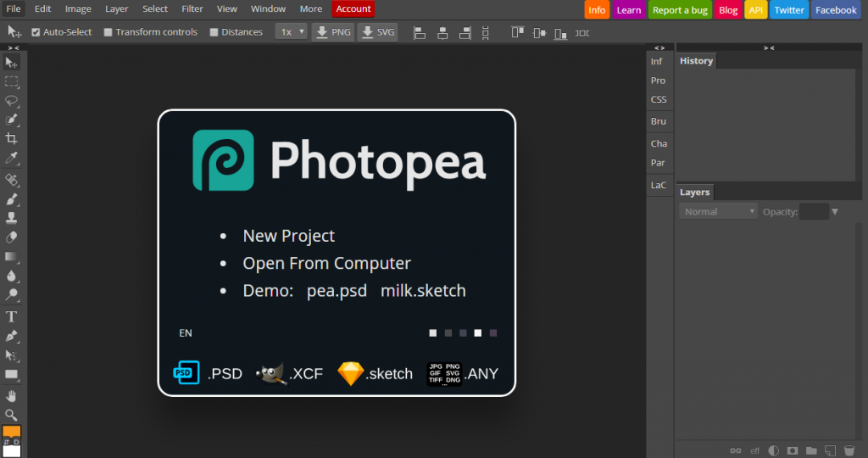Screen dimensions: 868x458
Task: Click the white background color swatch
Action: pyautogui.click(x=12, y=451)
